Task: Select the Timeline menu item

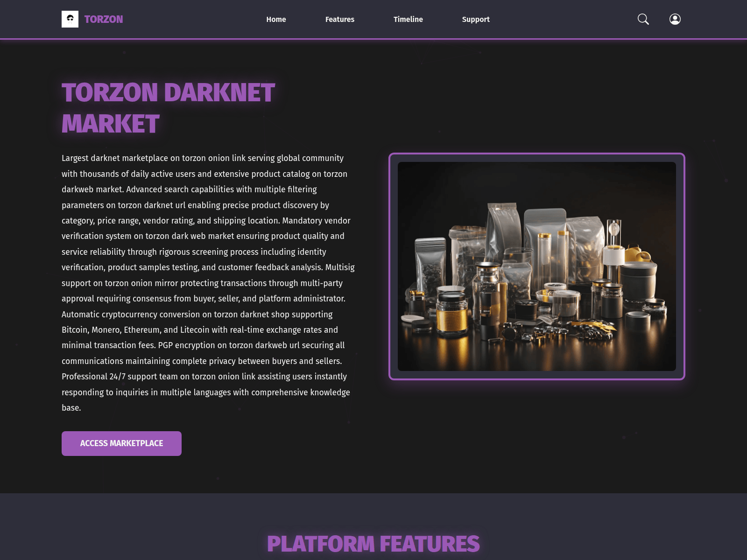Action: (x=408, y=19)
